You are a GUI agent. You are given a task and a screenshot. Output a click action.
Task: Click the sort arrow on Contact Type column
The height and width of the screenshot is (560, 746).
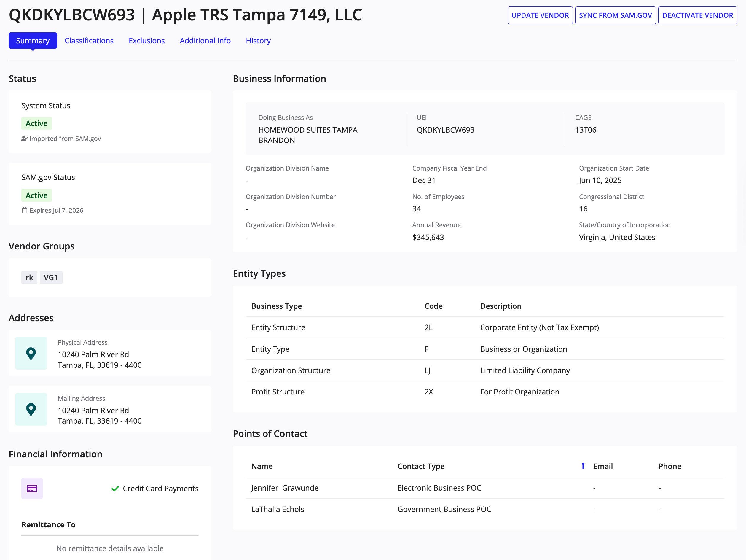pyautogui.click(x=583, y=466)
